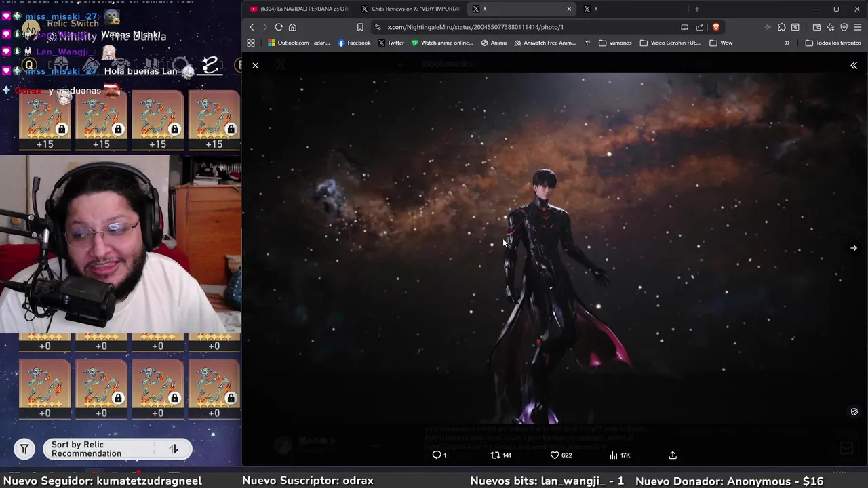The width and height of the screenshot is (868, 488).
Task: Go to next photo arrow
Action: pos(854,248)
